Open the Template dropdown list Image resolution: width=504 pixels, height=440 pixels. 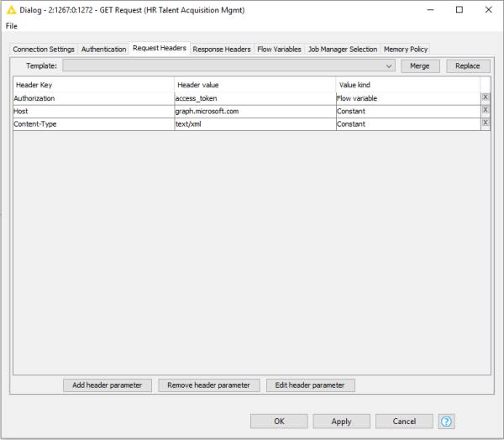228,65
